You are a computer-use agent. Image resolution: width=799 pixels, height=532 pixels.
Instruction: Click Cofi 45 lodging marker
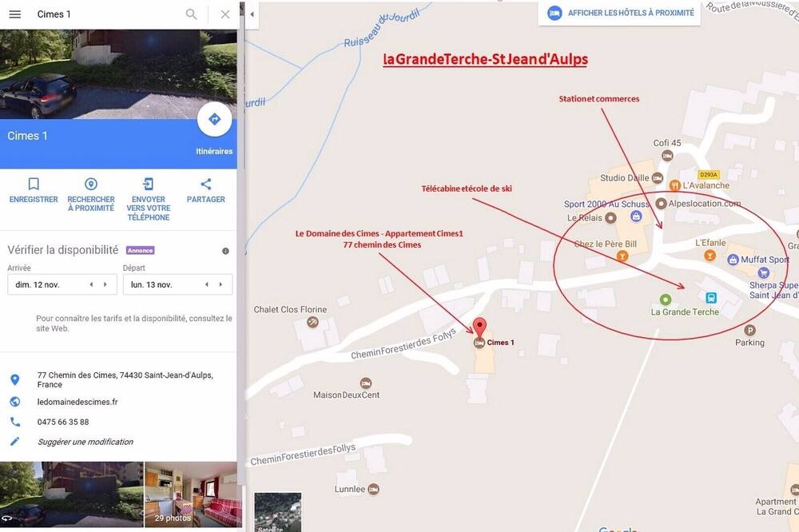coord(667,156)
